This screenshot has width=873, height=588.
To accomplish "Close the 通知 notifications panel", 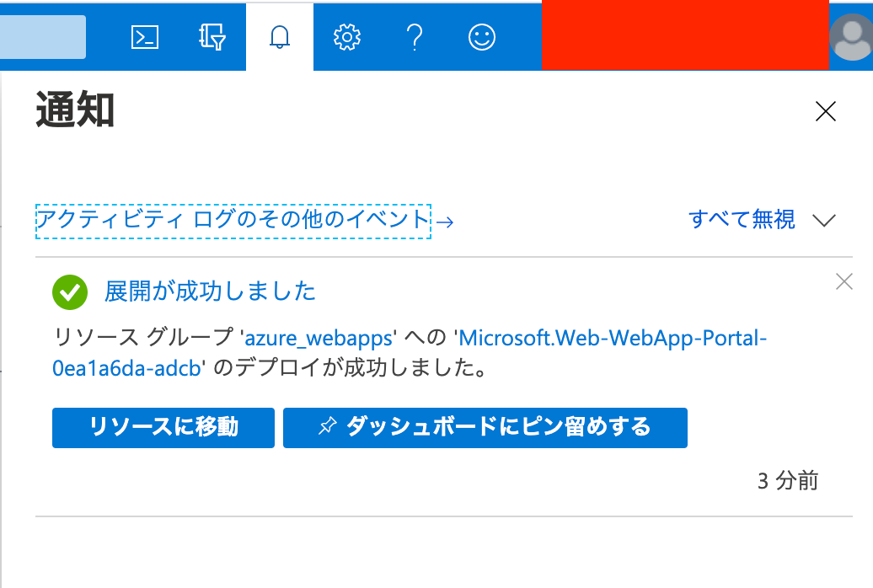I will tap(825, 111).
